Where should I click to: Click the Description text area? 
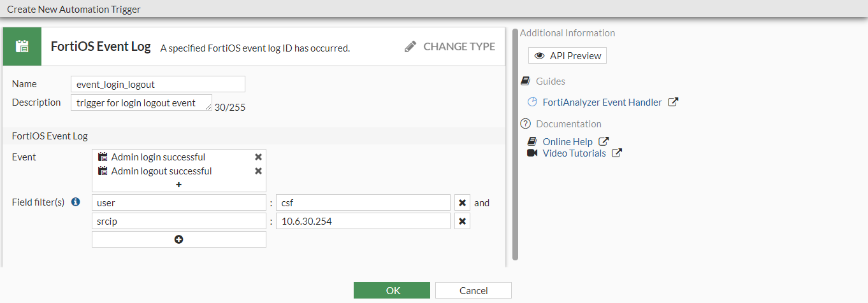(x=141, y=102)
